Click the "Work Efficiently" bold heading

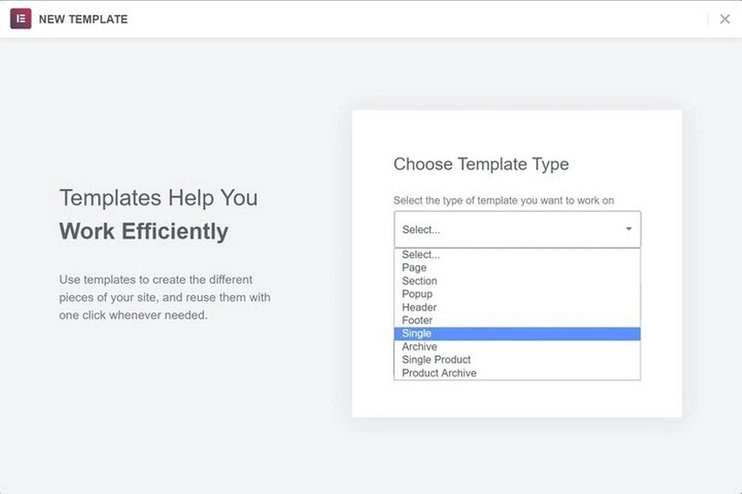pyautogui.click(x=144, y=232)
